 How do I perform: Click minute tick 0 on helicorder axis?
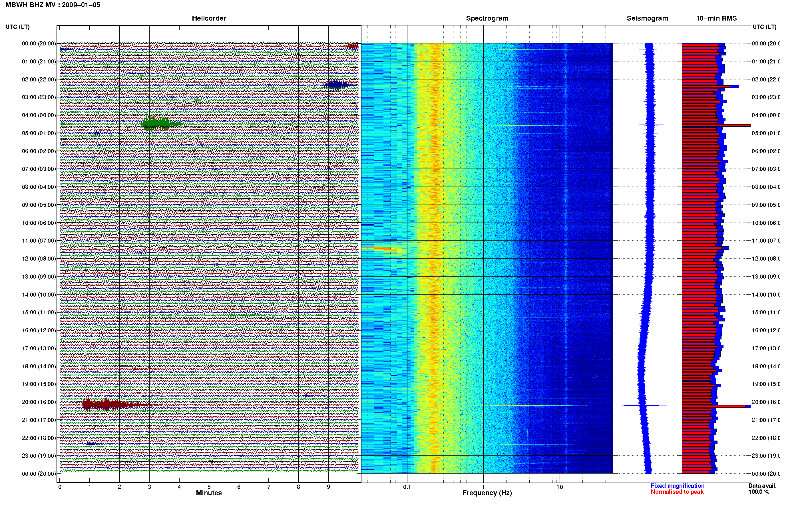(x=60, y=487)
